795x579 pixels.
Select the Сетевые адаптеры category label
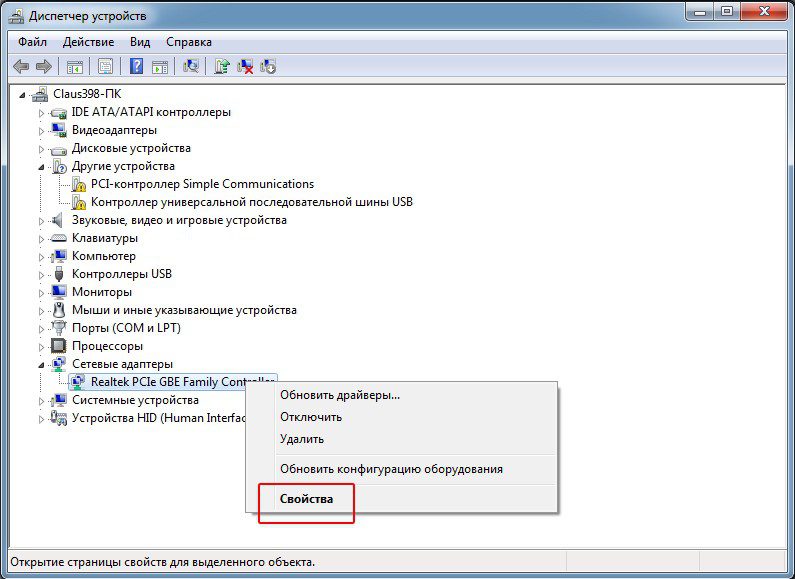(122, 364)
